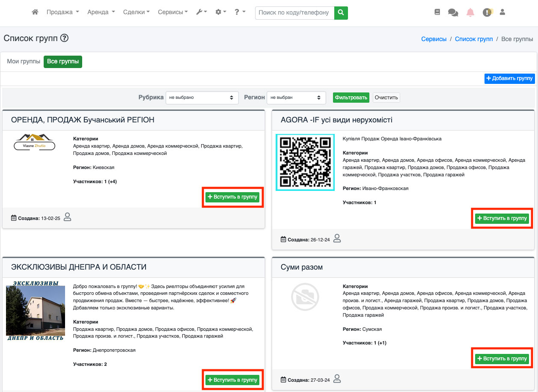Open chat messages icon
Screen dimensions: 538x392
[453, 12]
